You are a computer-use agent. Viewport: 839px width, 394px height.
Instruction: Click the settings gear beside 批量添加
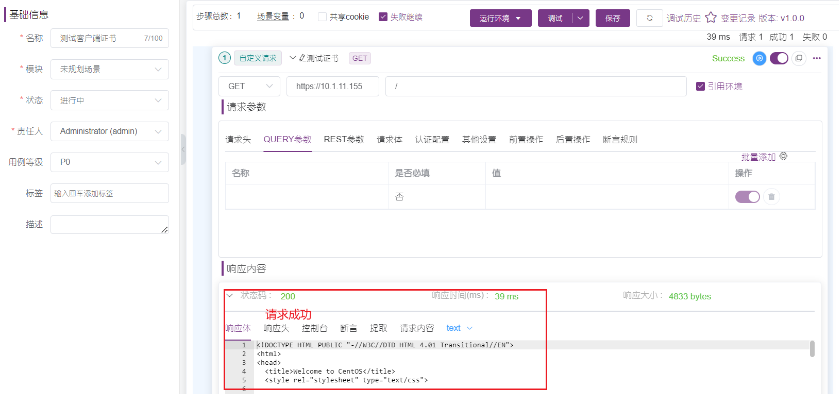(x=783, y=156)
